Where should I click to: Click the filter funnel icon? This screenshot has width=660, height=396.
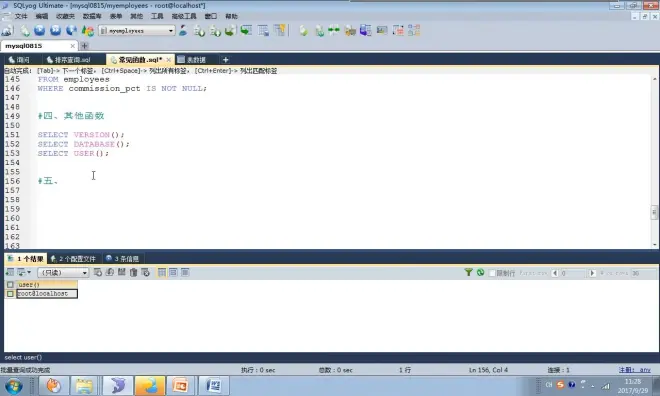(468, 272)
